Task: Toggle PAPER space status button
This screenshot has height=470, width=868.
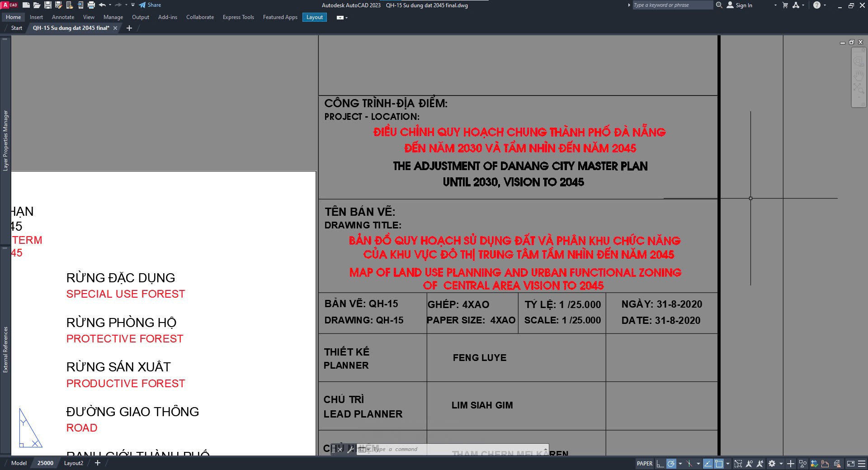Action: click(644, 464)
